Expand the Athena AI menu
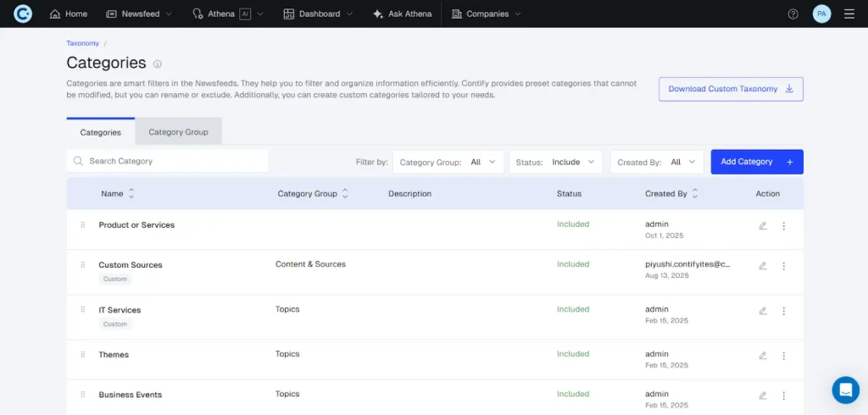The image size is (868, 415). pos(228,14)
